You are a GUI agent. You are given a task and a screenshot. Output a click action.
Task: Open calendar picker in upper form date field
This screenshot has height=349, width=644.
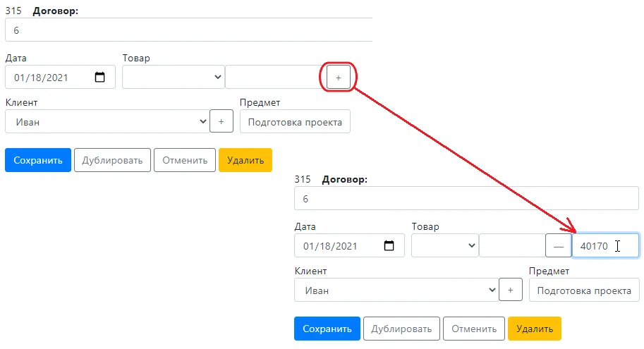pyautogui.click(x=99, y=77)
